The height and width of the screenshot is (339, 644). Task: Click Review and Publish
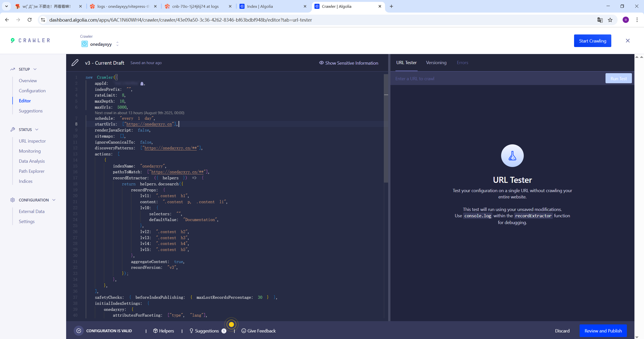coord(603,331)
